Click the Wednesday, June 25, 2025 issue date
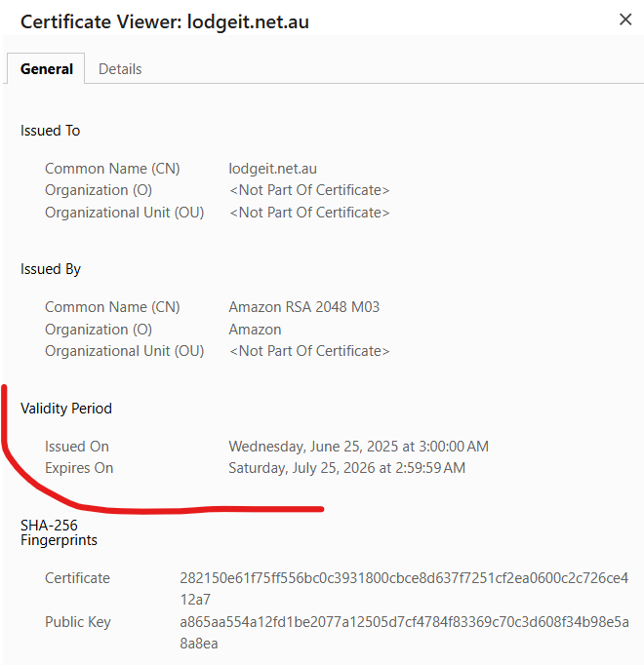 359,447
